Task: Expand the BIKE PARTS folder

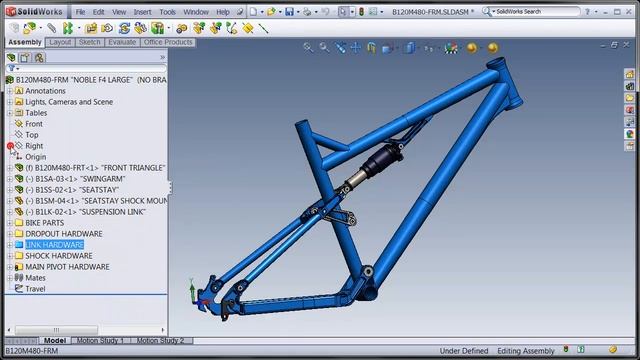Action: (x=10, y=223)
